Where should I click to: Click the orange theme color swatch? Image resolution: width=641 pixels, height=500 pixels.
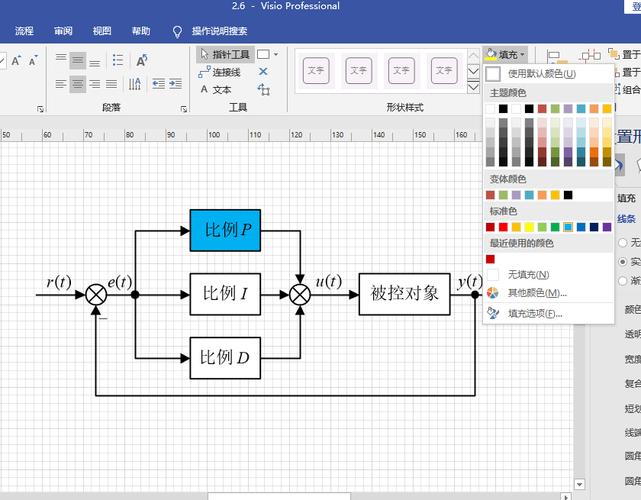pos(594,108)
